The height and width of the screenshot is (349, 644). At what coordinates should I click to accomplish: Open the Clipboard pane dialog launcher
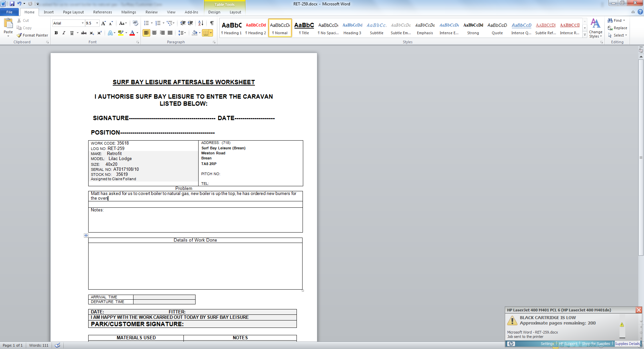pyautogui.click(x=47, y=42)
